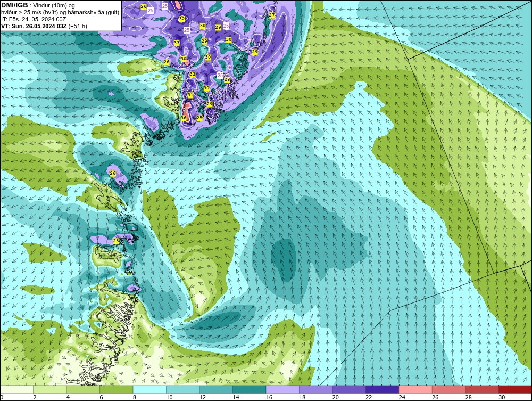Pick the teal 12–14 m/s legend swatch
This screenshot has width=532, height=401.
[216, 389]
